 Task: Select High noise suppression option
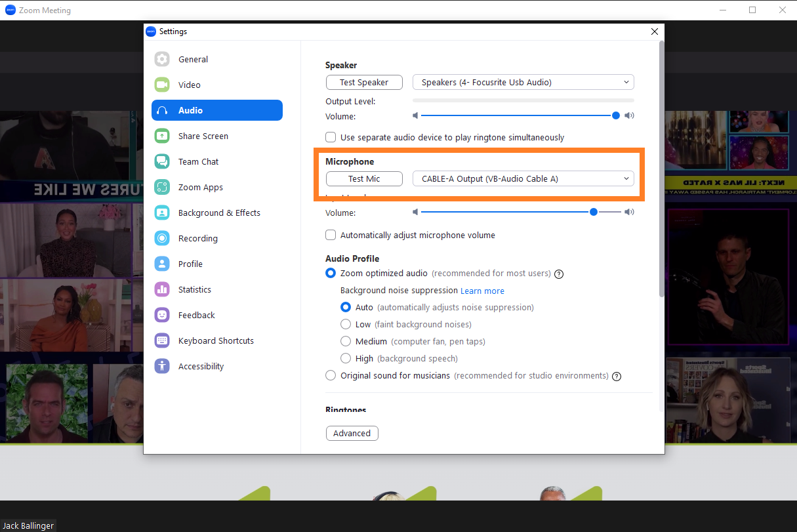[346, 358]
